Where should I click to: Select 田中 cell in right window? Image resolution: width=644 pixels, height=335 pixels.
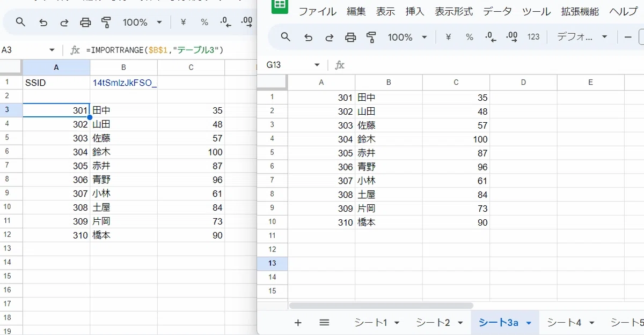coord(389,98)
